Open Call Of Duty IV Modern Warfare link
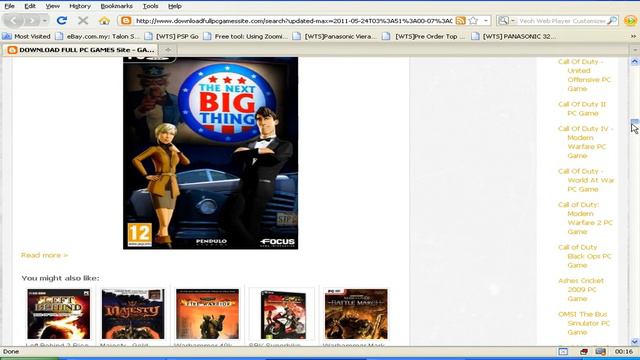Screen dimensions: 640x360 click(585, 142)
